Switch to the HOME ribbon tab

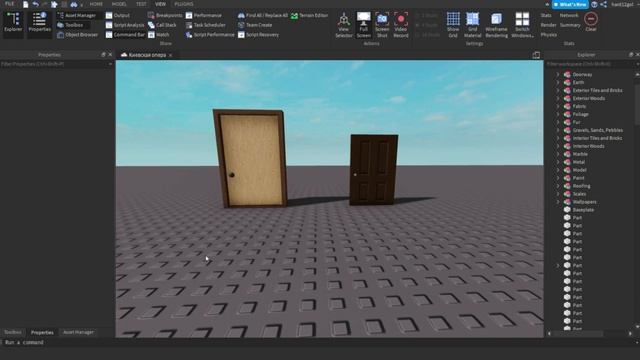(x=96, y=4)
